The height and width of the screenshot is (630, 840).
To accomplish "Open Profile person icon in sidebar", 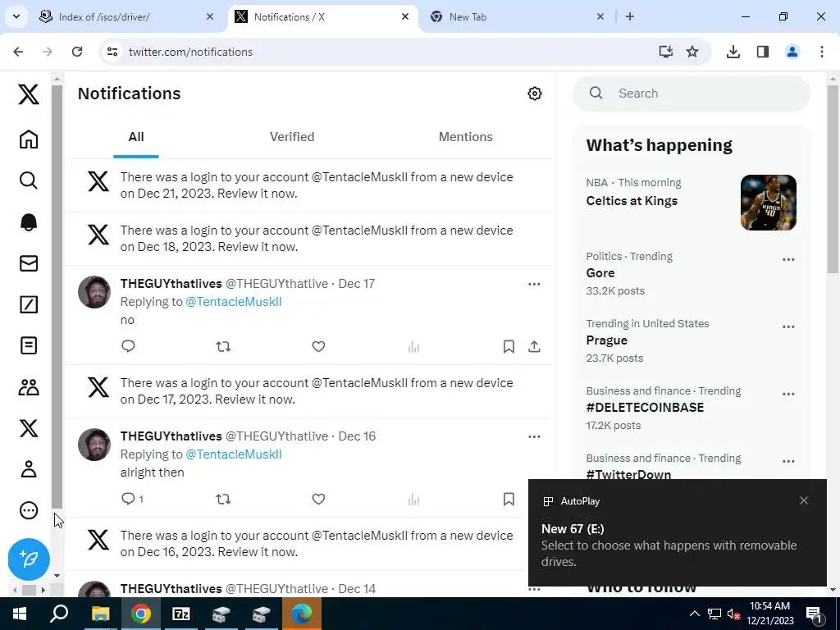I will coord(29,469).
